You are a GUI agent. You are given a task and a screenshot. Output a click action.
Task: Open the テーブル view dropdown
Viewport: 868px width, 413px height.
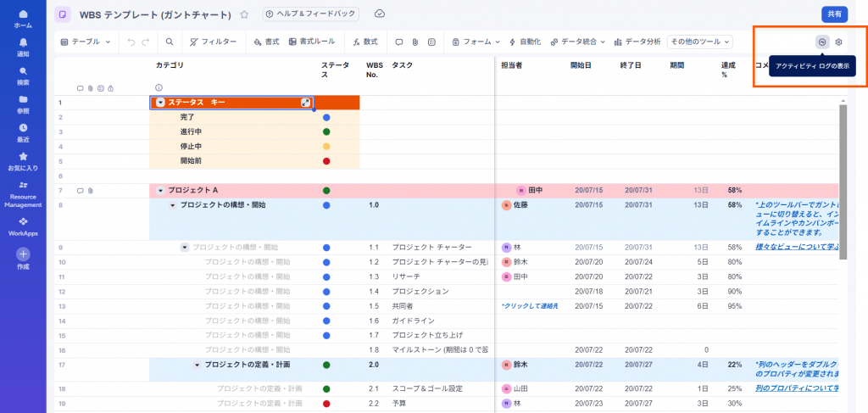(87, 42)
